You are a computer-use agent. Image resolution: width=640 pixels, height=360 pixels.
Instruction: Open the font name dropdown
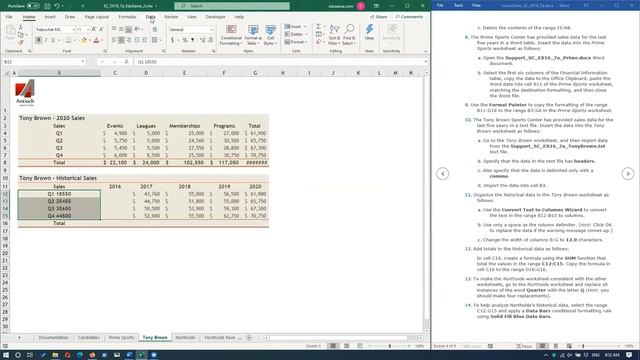pos(73,30)
